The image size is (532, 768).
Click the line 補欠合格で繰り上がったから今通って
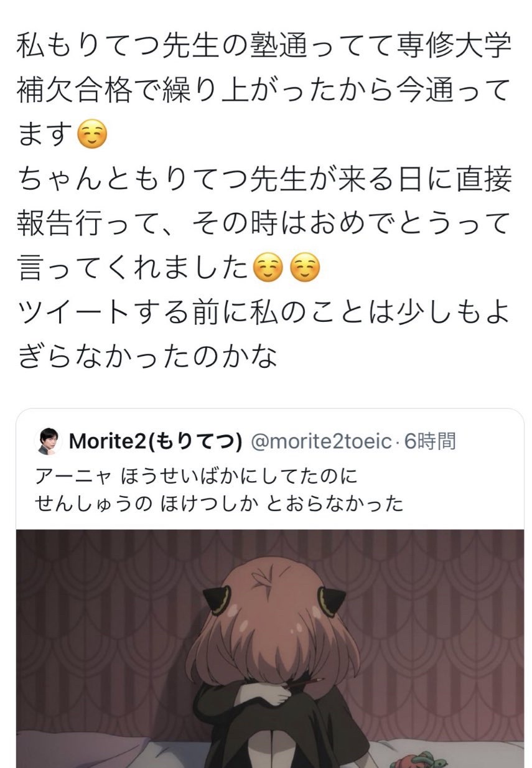tap(264, 91)
